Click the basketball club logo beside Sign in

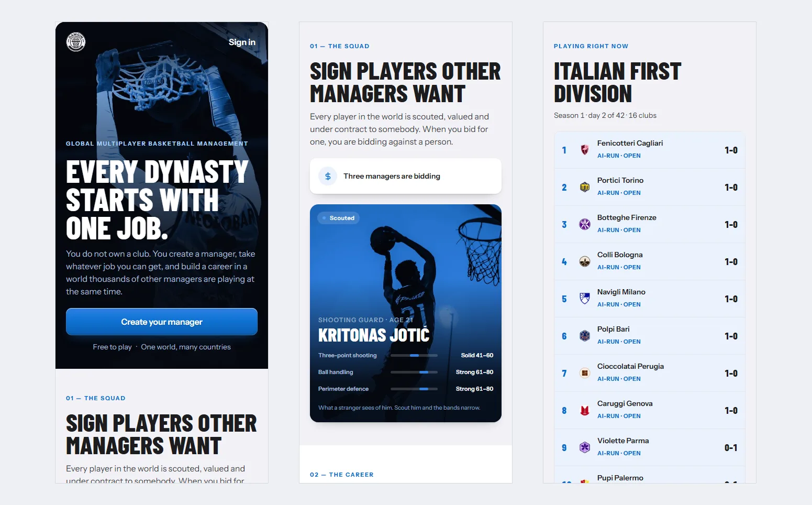click(76, 42)
